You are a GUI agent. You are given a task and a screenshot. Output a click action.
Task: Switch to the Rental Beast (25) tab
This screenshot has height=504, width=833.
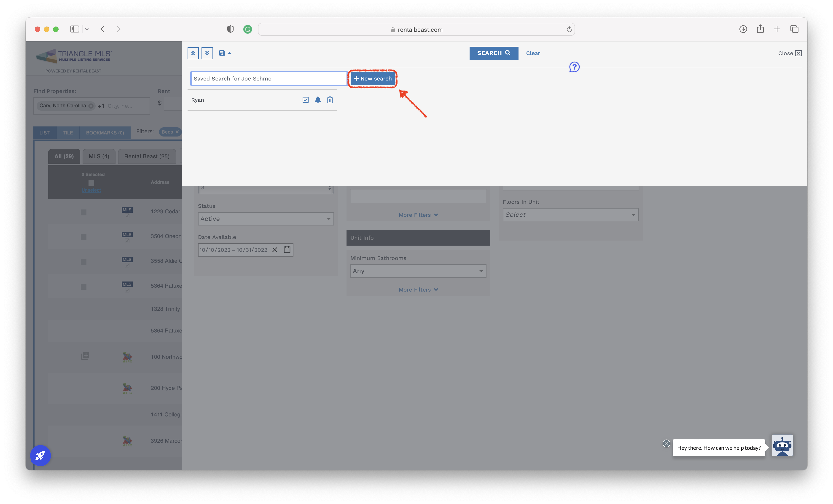tap(147, 156)
